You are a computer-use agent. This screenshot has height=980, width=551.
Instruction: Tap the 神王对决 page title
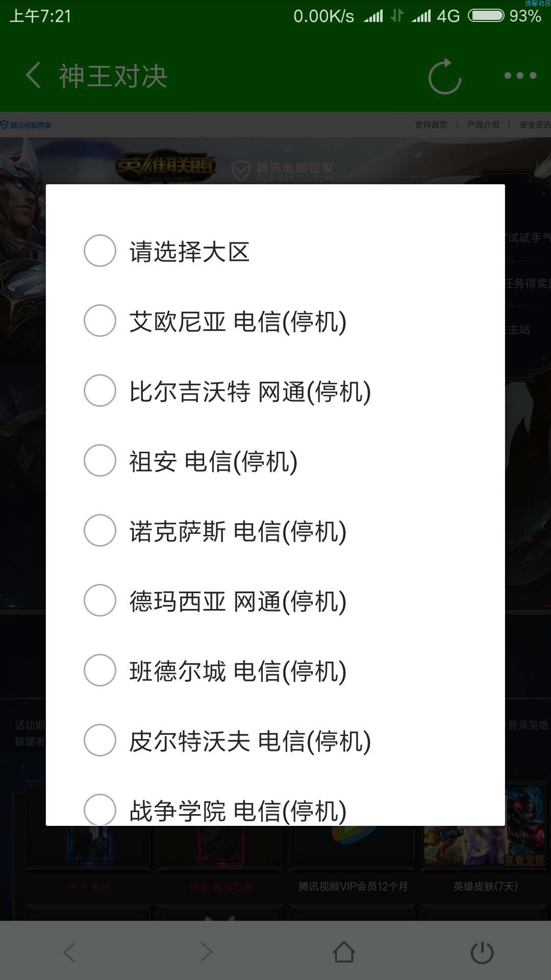point(113,76)
